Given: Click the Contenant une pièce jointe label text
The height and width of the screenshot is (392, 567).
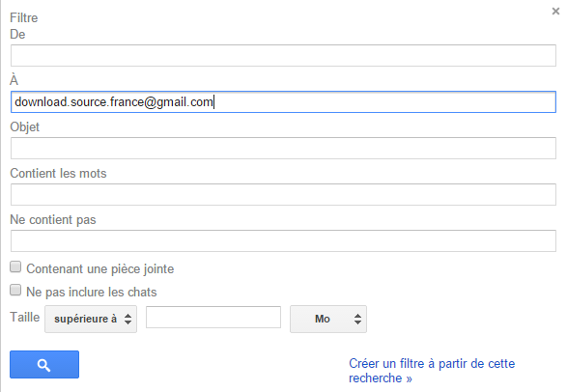Looking at the screenshot, I should point(100,268).
